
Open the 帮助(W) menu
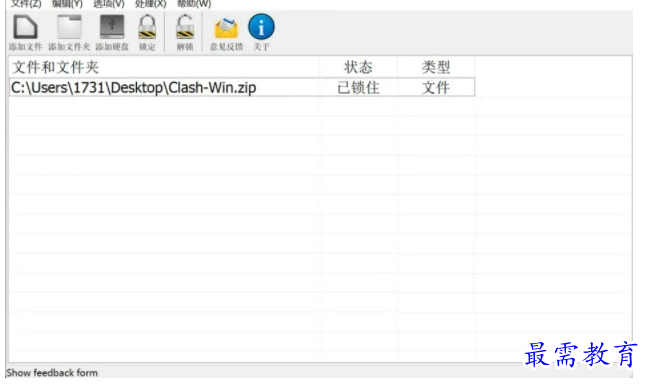(194, 4)
